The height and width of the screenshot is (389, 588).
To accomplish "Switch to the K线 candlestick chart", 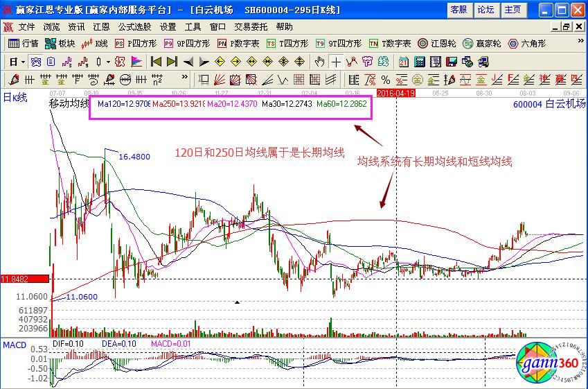I will click(x=96, y=43).
